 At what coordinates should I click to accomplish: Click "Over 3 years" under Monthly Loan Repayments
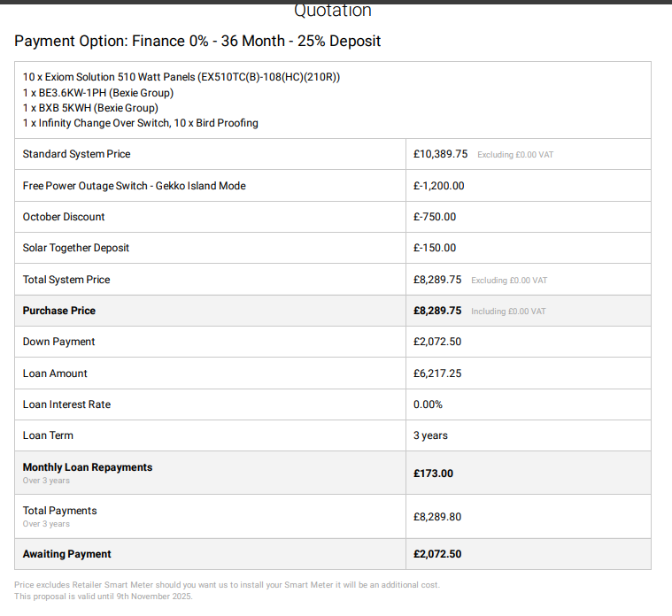coord(46,481)
